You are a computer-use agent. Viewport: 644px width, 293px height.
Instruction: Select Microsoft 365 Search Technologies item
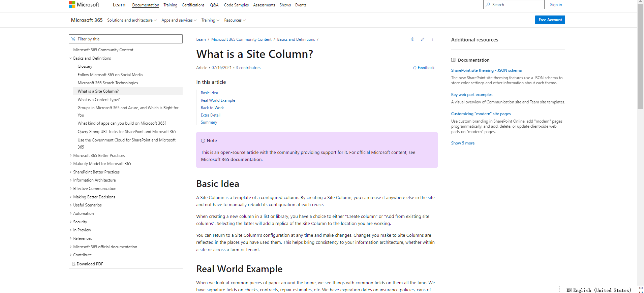pyautogui.click(x=108, y=83)
